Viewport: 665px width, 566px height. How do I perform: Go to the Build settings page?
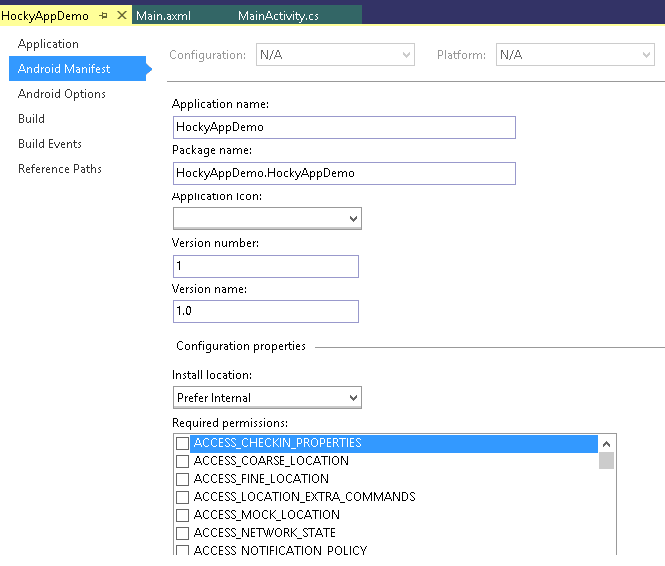[x=31, y=119]
